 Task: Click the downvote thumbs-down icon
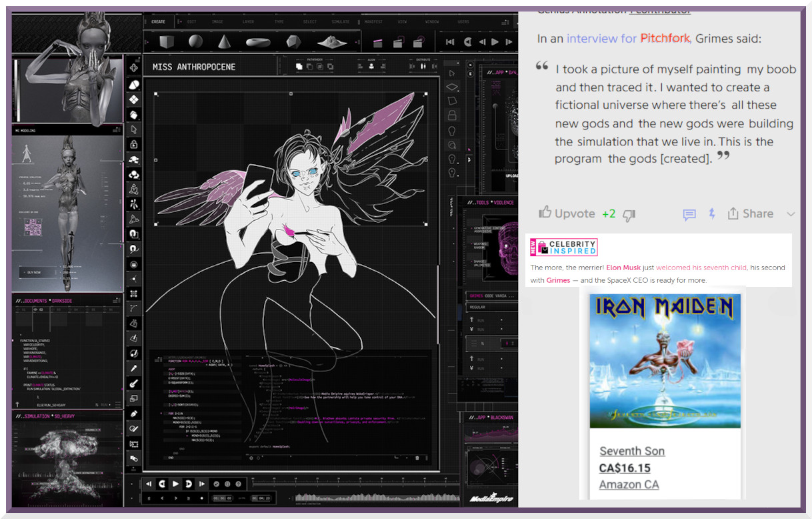pyautogui.click(x=629, y=215)
